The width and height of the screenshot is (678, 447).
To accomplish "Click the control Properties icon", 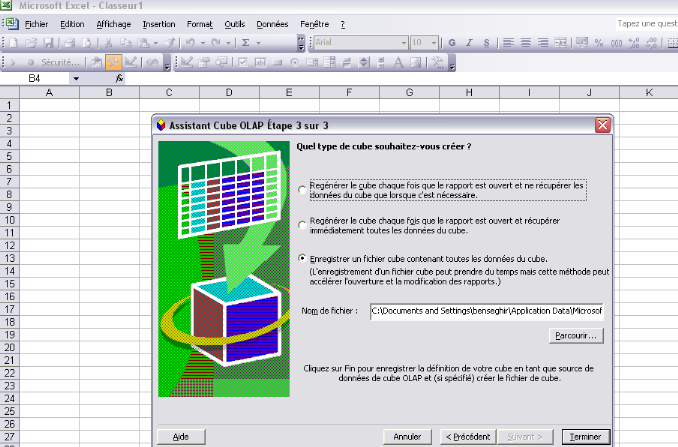I will (x=204, y=63).
